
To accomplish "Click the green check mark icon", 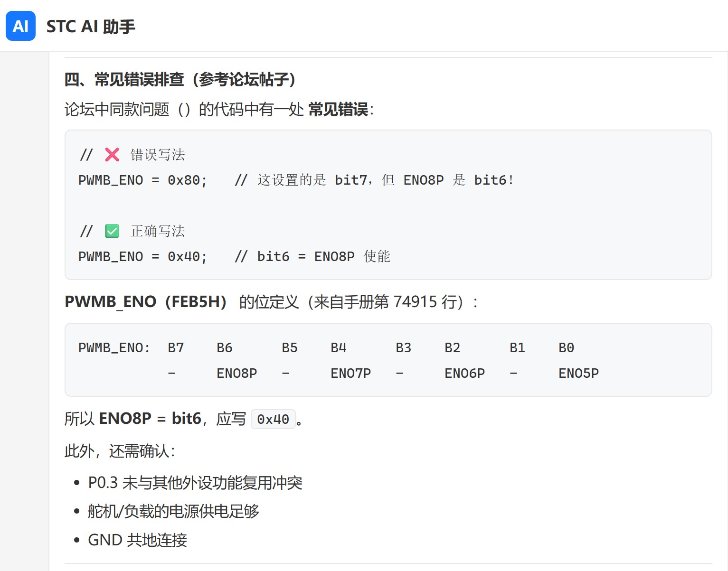I will click(x=112, y=231).
